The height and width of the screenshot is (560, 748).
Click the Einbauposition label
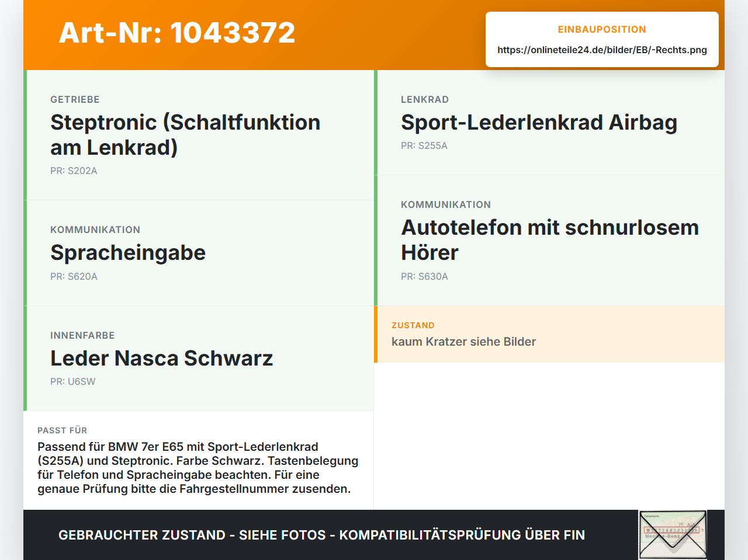click(602, 29)
